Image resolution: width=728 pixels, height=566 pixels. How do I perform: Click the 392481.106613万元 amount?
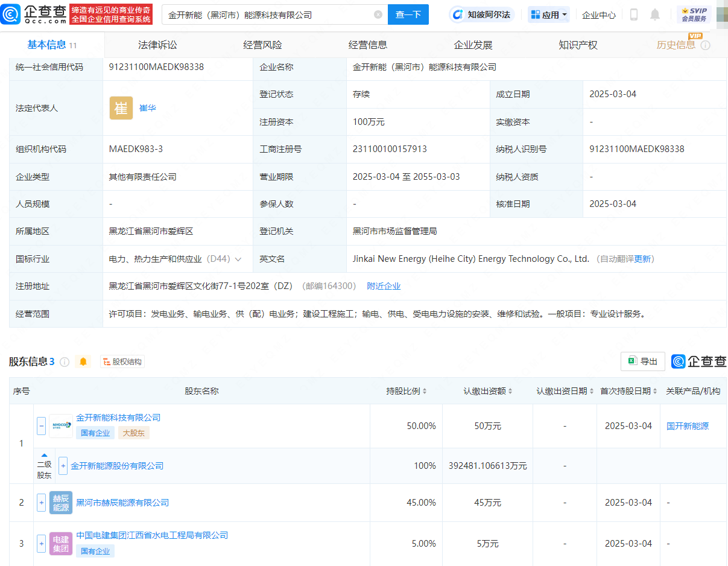(x=488, y=466)
